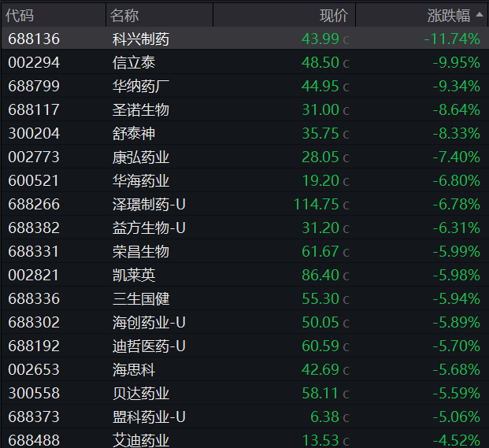Select the stock name 圣诺生物
The image size is (489, 448).
[x=141, y=109]
